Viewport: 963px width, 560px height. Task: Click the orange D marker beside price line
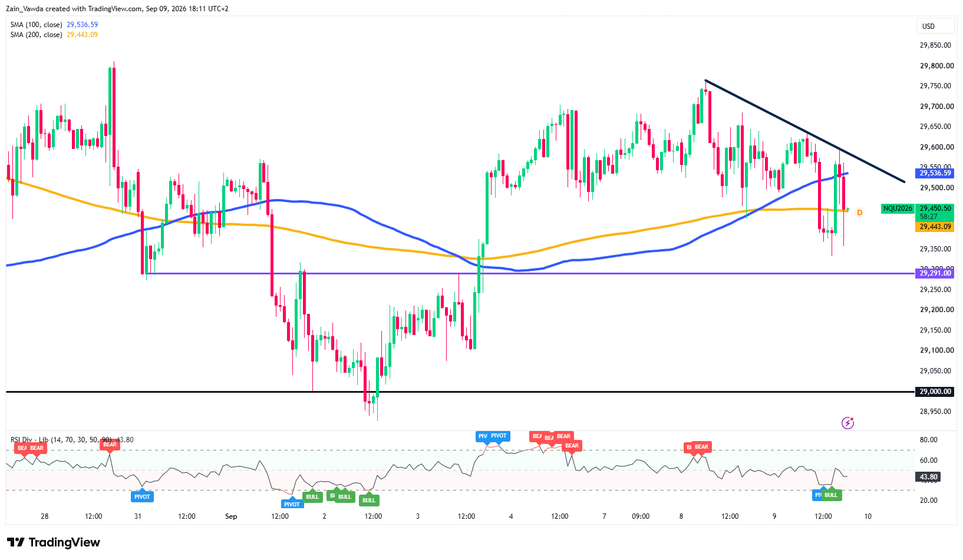(859, 213)
